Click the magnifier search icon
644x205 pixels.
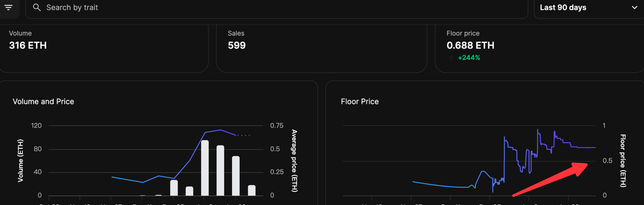37,8
